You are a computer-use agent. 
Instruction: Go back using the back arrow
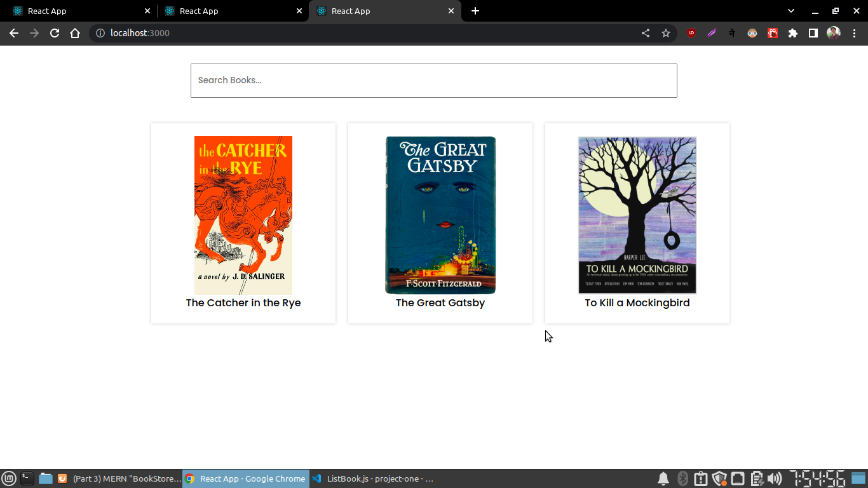click(14, 33)
